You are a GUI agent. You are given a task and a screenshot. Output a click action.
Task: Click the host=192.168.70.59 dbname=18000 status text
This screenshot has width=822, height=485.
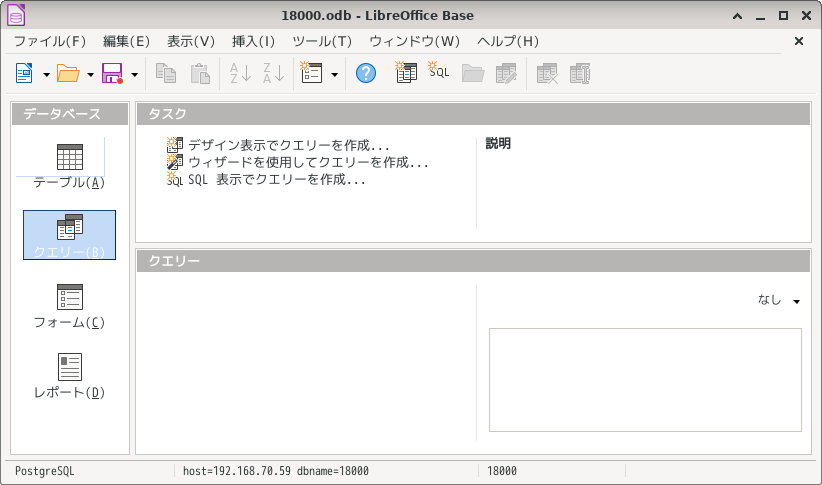[x=276, y=471]
